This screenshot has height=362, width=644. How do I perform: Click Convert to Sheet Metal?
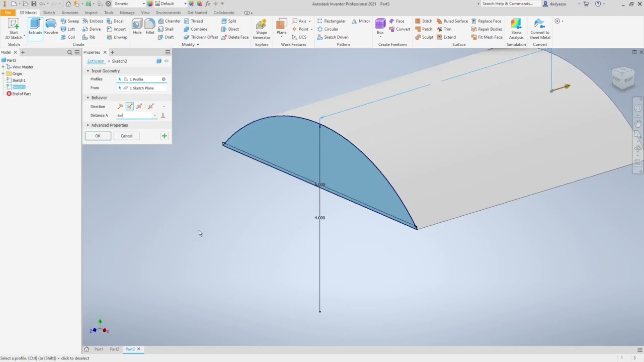point(540,29)
